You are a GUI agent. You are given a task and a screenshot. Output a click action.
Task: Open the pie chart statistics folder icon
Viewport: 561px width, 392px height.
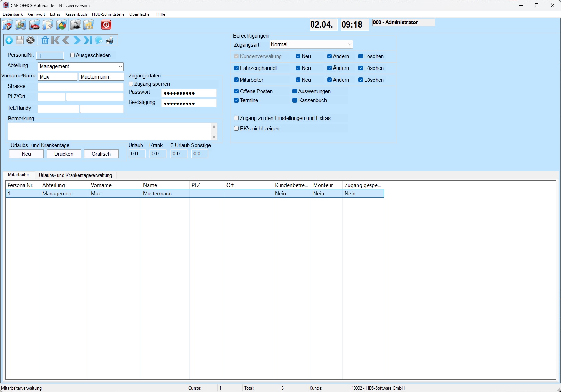[x=61, y=25]
